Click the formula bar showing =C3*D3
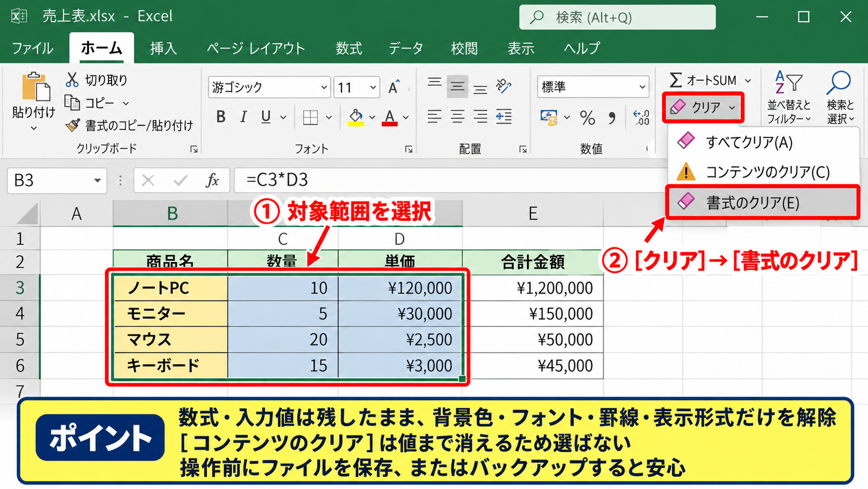The height and width of the screenshot is (489, 868). coord(451,180)
